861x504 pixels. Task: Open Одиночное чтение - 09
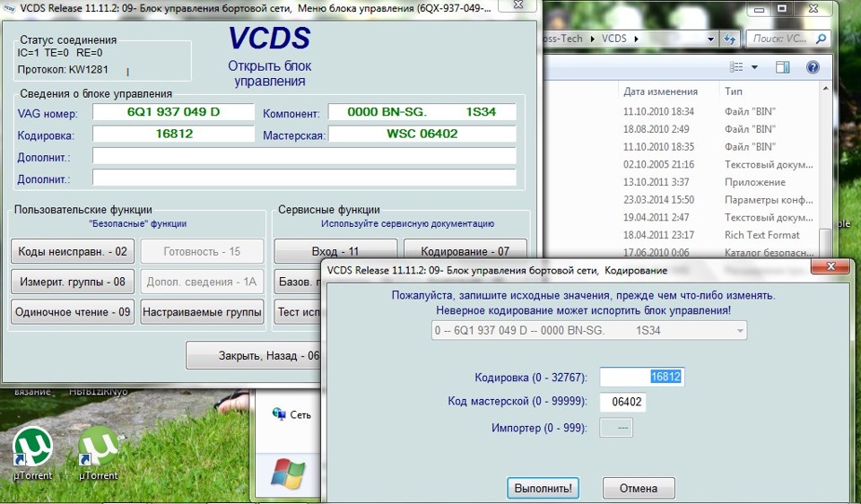tap(73, 312)
